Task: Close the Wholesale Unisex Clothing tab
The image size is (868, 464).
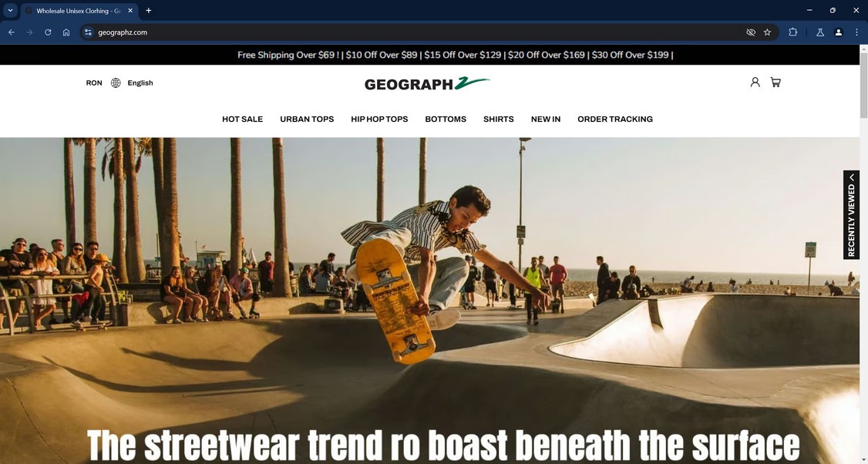Action: pos(130,11)
